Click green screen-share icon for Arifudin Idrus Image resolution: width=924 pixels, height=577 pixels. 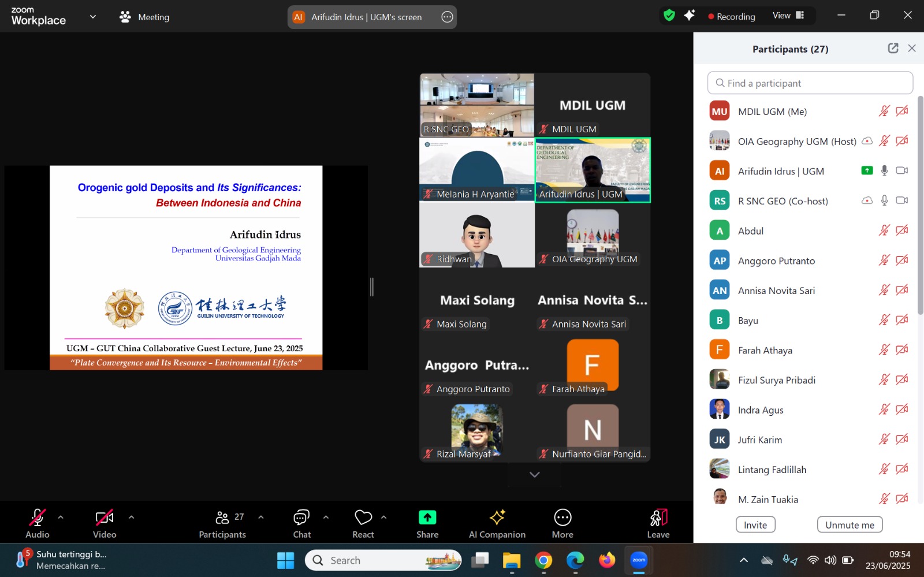(x=867, y=170)
